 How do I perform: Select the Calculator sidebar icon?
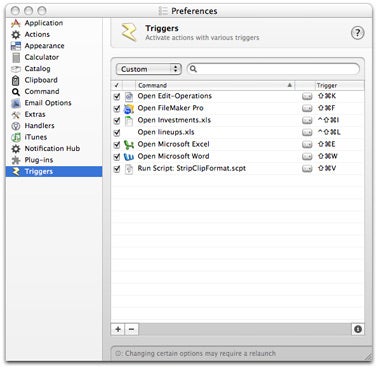click(x=16, y=57)
